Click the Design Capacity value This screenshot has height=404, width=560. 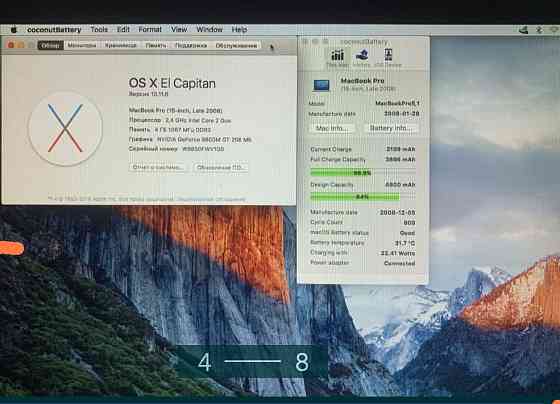[400, 185]
